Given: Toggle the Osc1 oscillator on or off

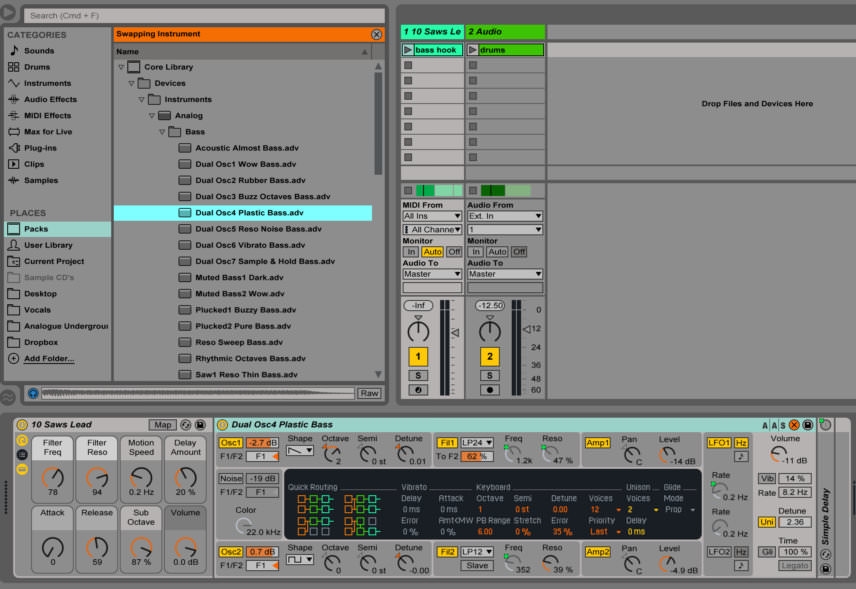Looking at the screenshot, I should [x=230, y=443].
